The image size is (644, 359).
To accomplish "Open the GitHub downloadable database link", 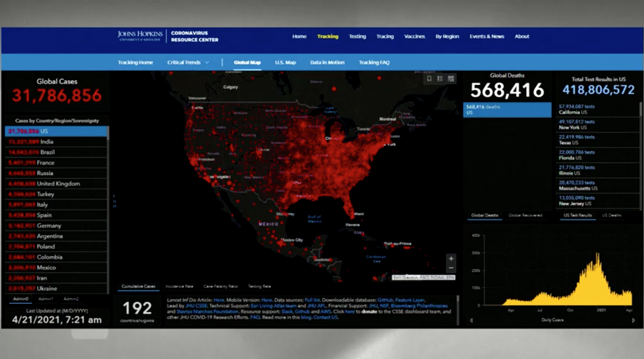I will click(x=385, y=300).
